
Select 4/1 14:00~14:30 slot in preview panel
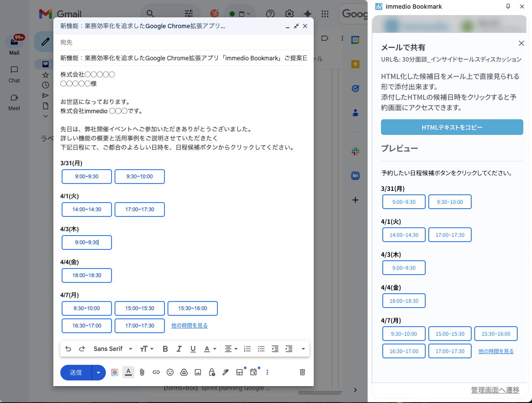point(404,235)
